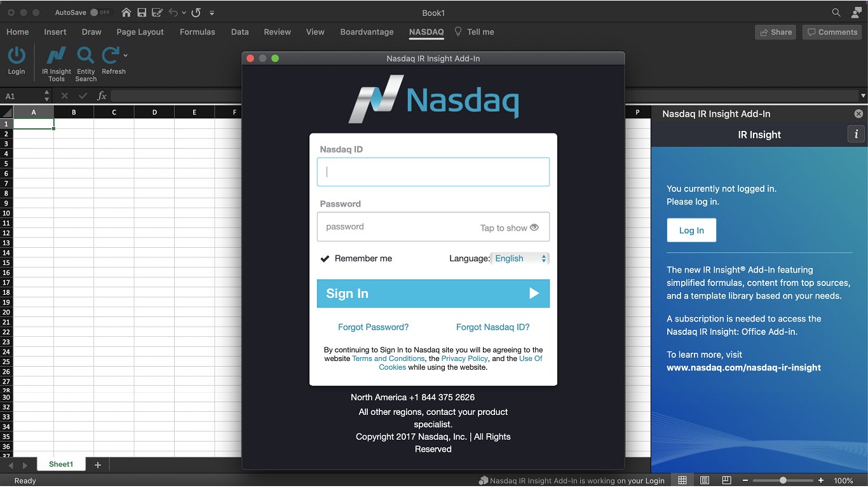Image resolution: width=868 pixels, height=488 pixels.
Task: Open the Undo history dropdown
Action: tap(184, 13)
